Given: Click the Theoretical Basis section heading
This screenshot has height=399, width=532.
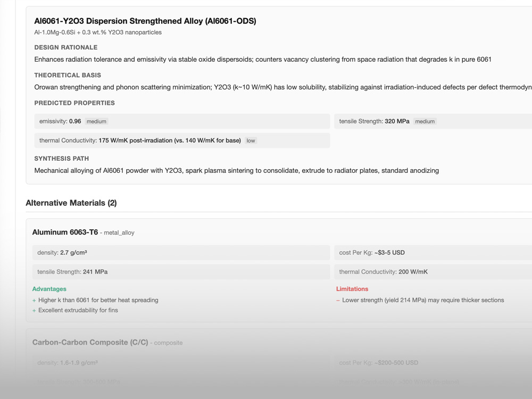Looking at the screenshot, I should tap(68, 75).
